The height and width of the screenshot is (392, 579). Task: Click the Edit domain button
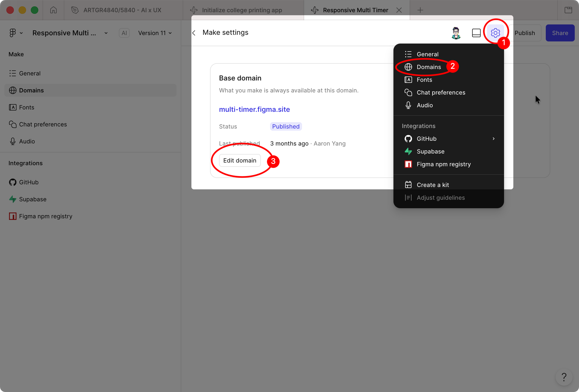click(x=240, y=160)
